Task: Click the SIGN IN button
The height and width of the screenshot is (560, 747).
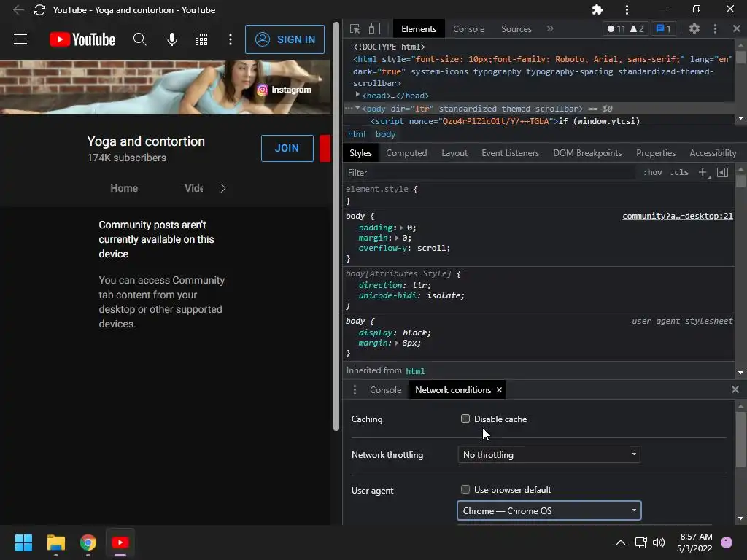Action: (x=285, y=39)
